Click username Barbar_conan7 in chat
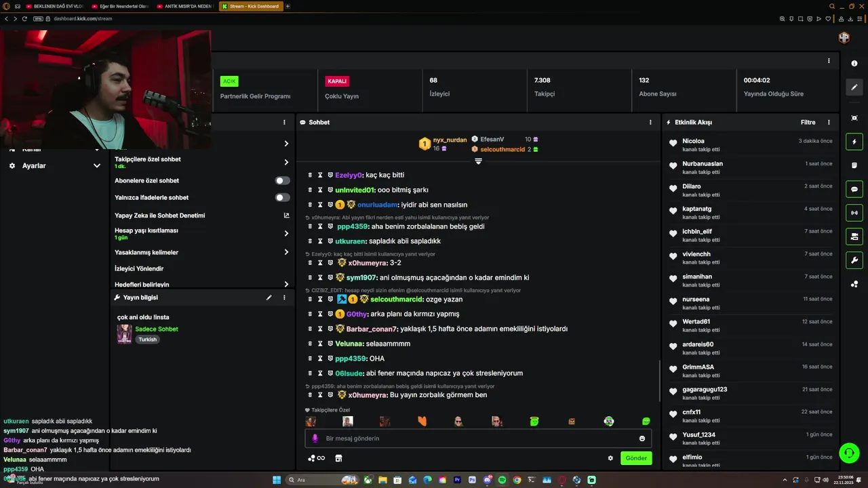Image resolution: width=868 pixels, height=488 pixels. coord(371,329)
